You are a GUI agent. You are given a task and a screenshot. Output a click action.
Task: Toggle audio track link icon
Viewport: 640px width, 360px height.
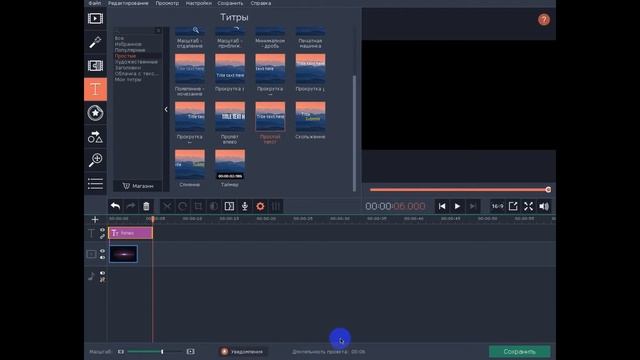(102, 280)
